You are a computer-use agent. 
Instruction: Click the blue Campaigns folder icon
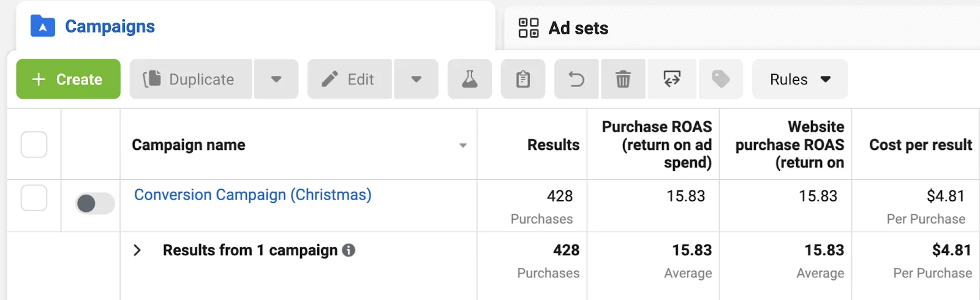coord(43,26)
